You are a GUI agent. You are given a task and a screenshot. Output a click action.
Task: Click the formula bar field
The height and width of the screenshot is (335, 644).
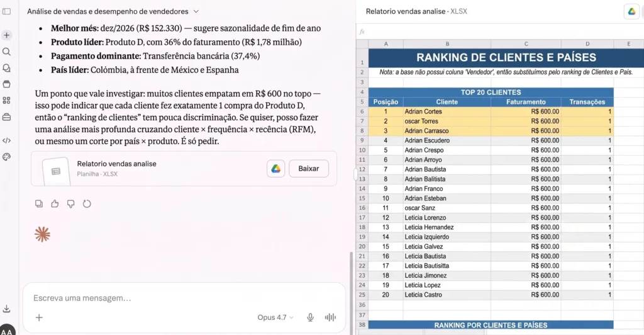point(501,31)
